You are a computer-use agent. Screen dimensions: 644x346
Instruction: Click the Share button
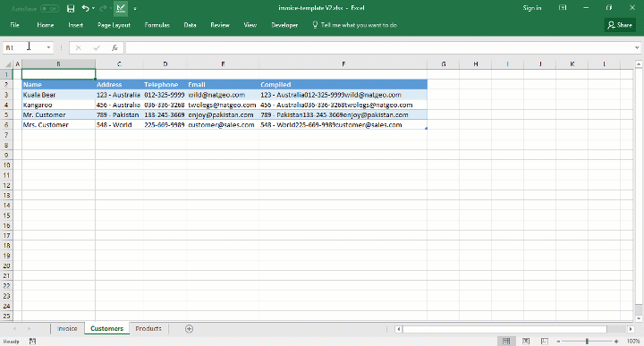click(x=620, y=25)
